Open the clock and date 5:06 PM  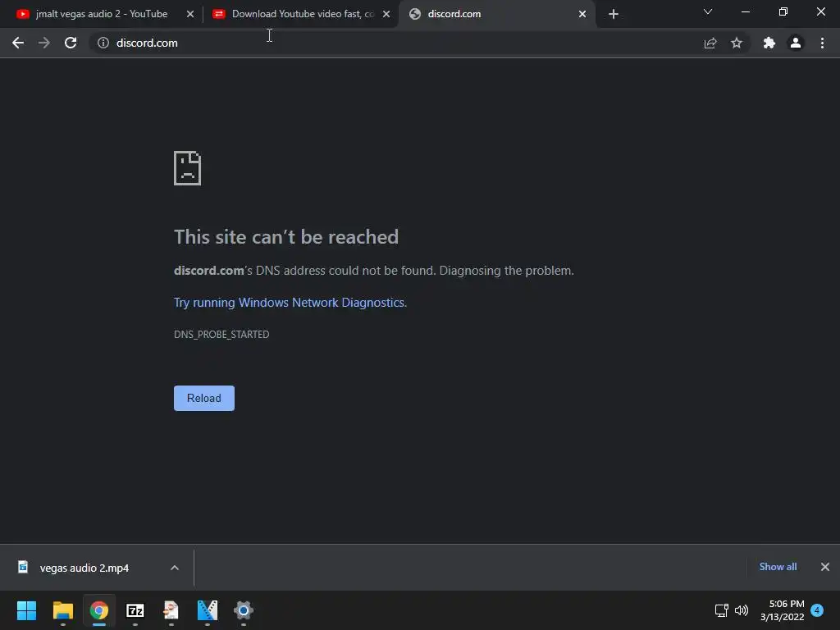click(x=782, y=610)
